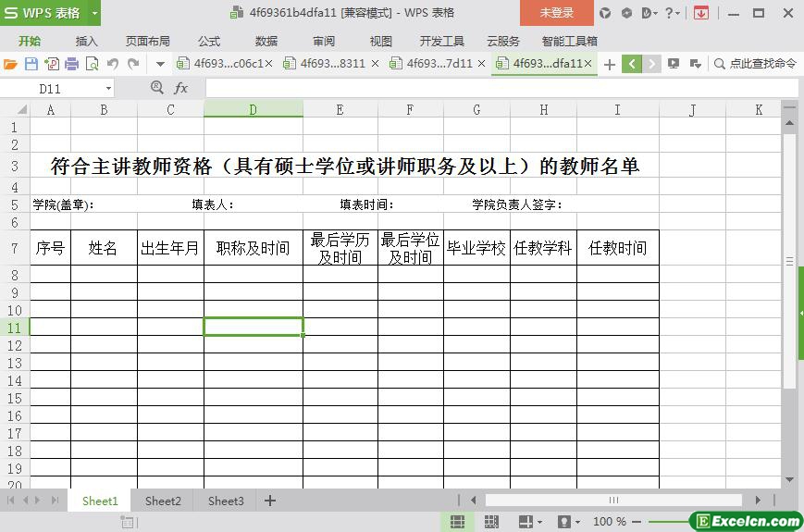Switch to document tab 4f693...8311

pyautogui.click(x=326, y=64)
